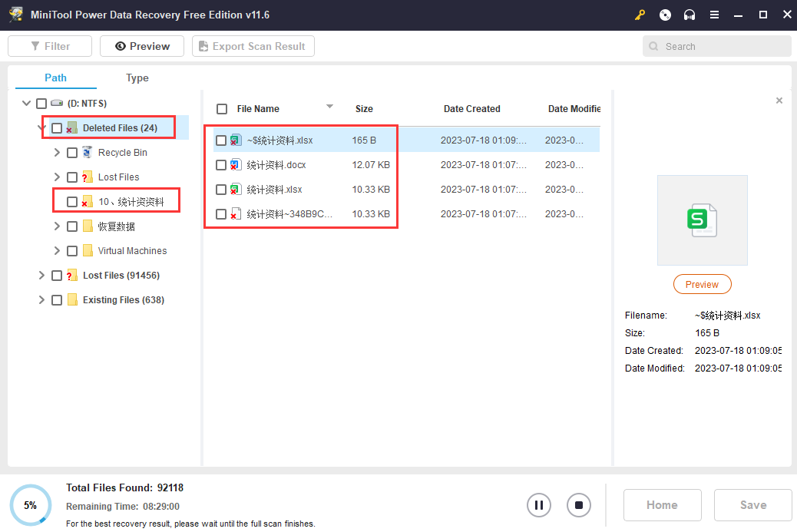Screen dimensions: 797x532
Task: Click the 5% scan progress circle
Action: (31, 505)
